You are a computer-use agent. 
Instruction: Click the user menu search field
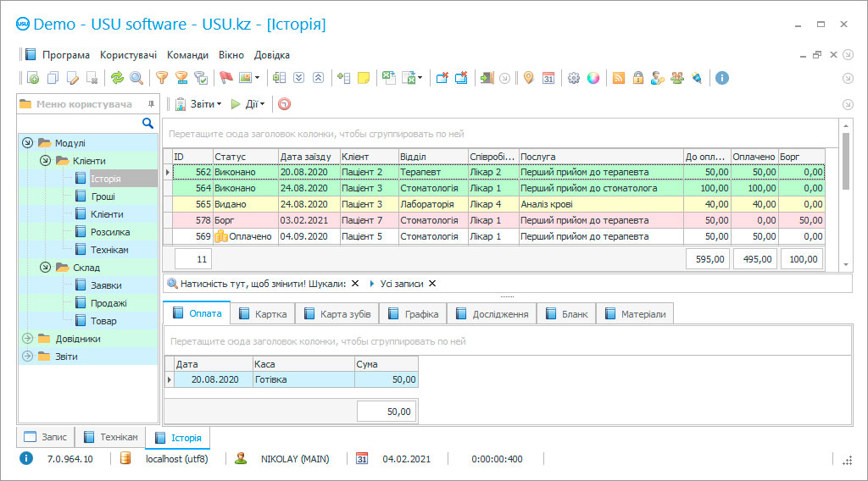click(81, 124)
